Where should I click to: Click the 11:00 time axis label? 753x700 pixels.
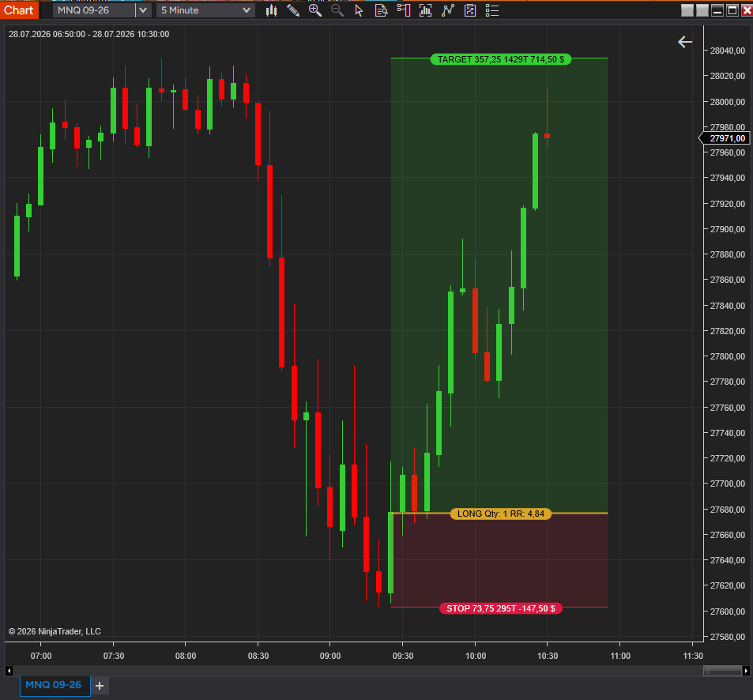coord(620,656)
